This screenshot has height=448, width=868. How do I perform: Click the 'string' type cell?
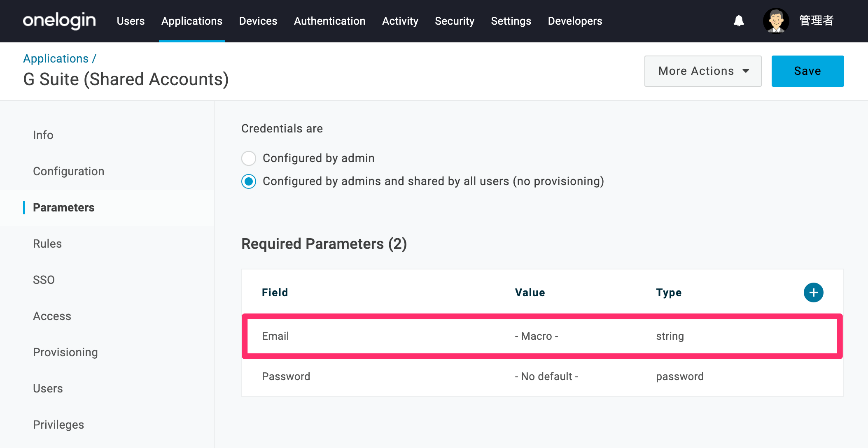[x=670, y=336]
